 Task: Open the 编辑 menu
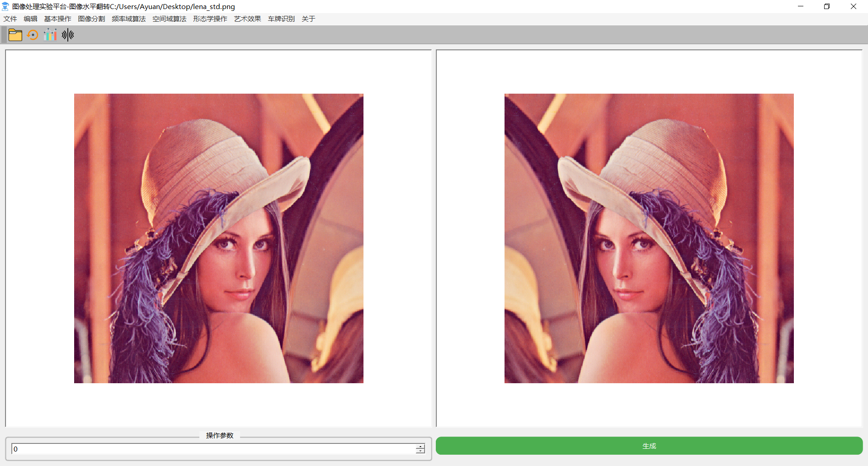point(30,19)
